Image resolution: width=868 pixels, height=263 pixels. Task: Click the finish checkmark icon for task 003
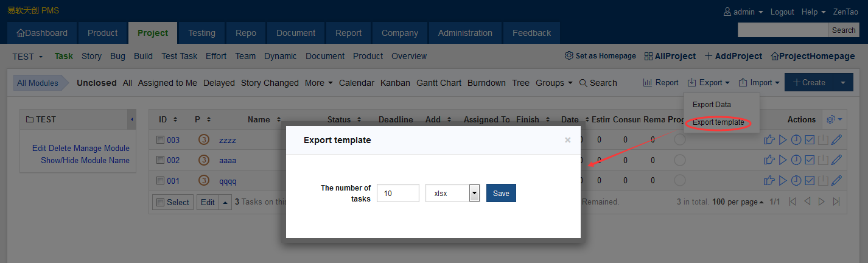[810, 140]
